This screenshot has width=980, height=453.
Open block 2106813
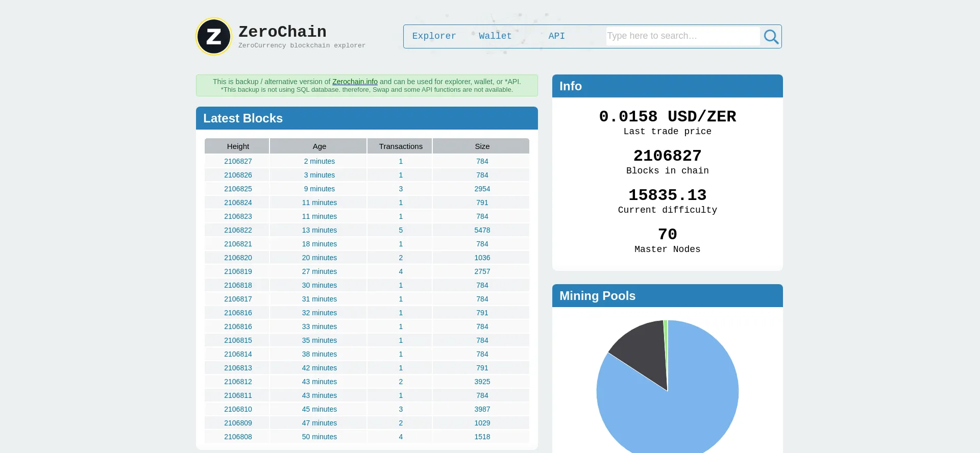238,368
